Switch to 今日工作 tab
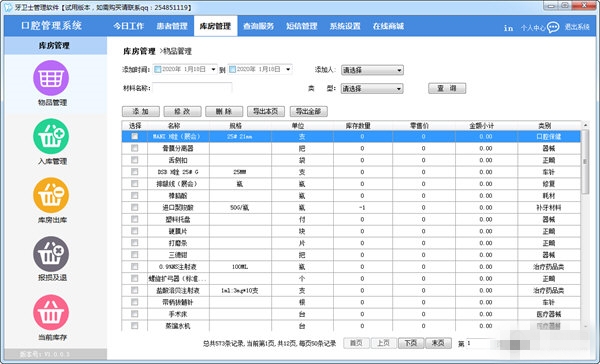This screenshot has height=364, width=600. pyautogui.click(x=129, y=26)
